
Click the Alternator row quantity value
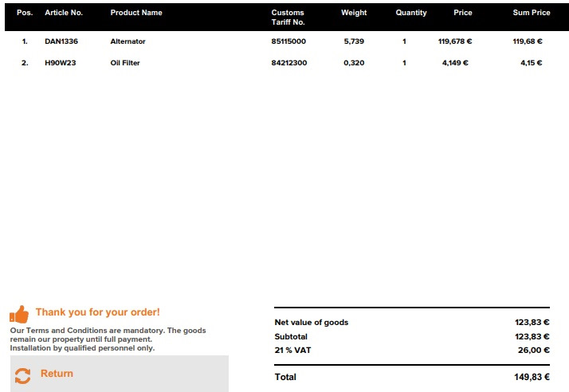point(404,41)
